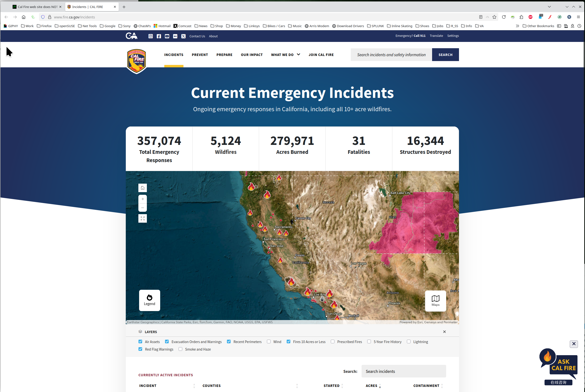Click the map home extent icon
This screenshot has width=585, height=392.
pyautogui.click(x=142, y=188)
